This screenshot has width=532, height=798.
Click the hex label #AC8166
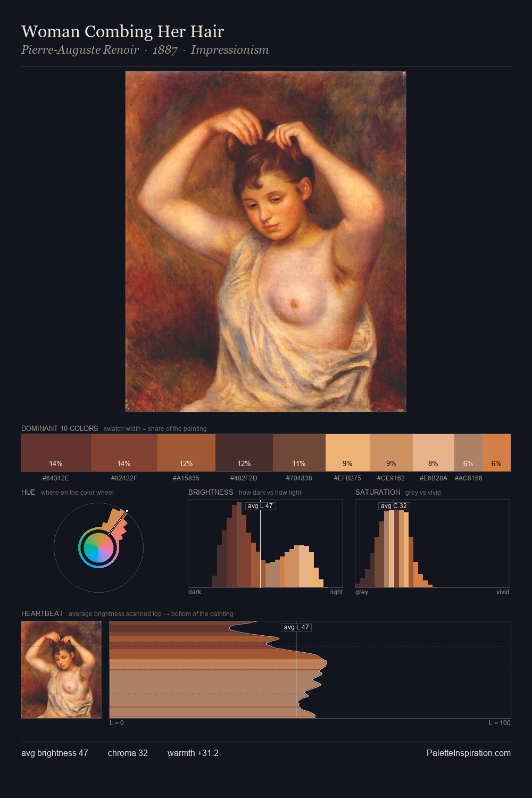coord(469,478)
